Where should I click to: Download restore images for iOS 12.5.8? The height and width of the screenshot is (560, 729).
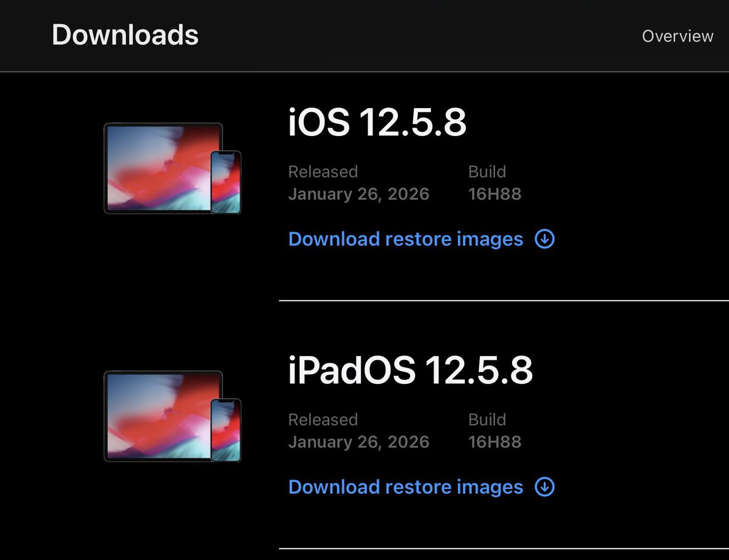click(x=405, y=239)
